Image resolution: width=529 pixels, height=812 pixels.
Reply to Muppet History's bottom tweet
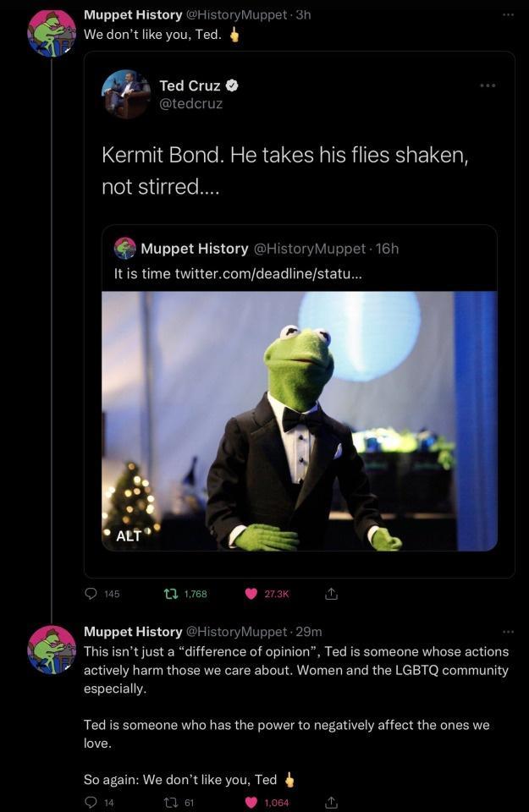tap(91, 801)
